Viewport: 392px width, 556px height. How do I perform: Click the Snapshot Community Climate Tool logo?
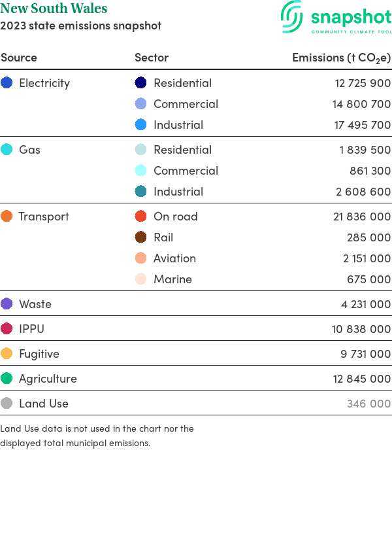336,18
